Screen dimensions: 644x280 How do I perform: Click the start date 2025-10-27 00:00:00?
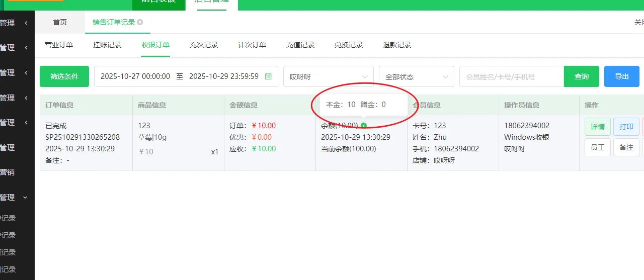point(135,76)
